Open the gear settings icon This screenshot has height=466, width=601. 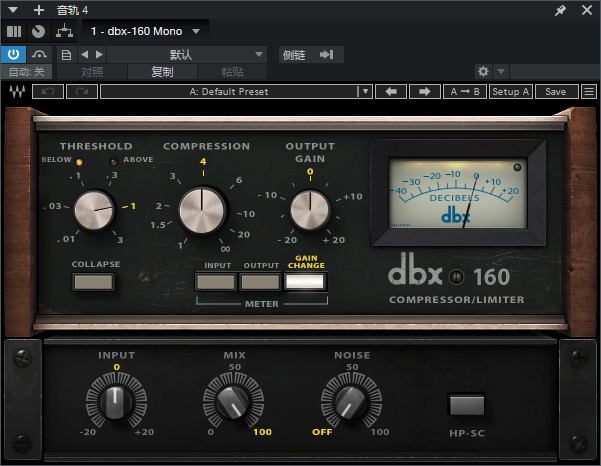pos(483,71)
